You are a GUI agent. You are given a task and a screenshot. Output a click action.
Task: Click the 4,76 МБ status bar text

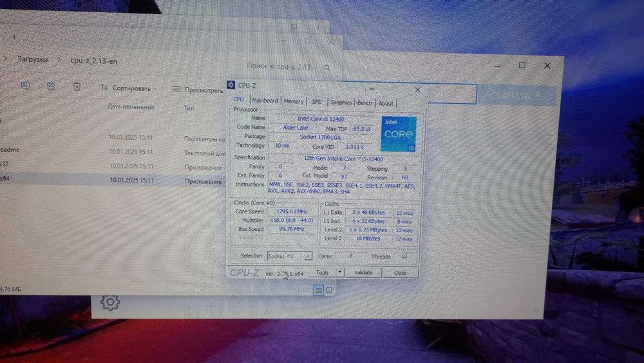coord(10,289)
